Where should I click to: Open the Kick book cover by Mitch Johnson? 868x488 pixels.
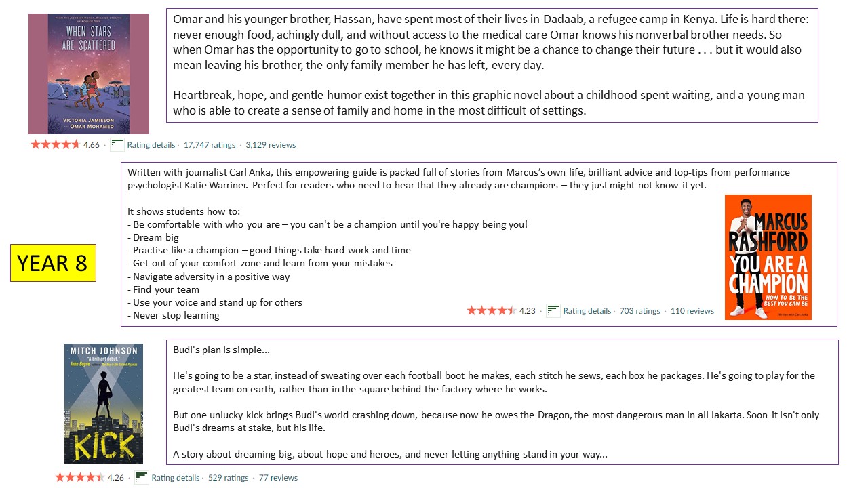pos(104,403)
